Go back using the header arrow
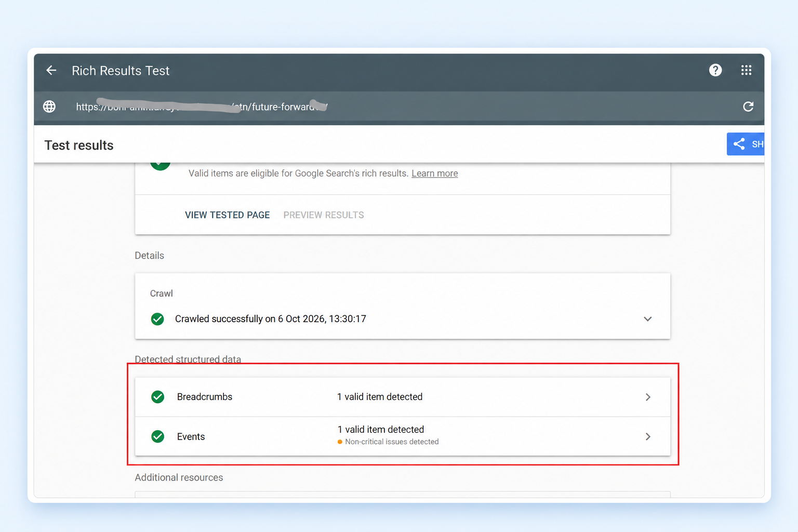798x532 pixels. (51, 70)
